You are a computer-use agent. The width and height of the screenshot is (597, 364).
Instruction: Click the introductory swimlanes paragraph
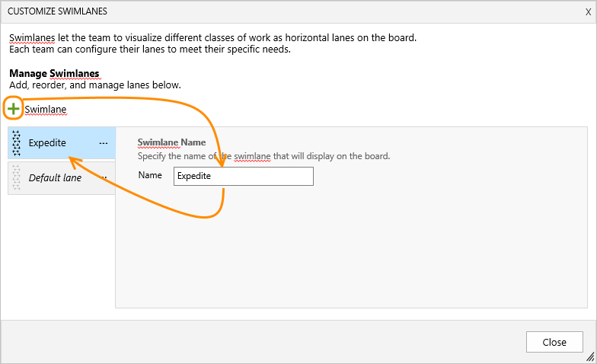(x=213, y=43)
